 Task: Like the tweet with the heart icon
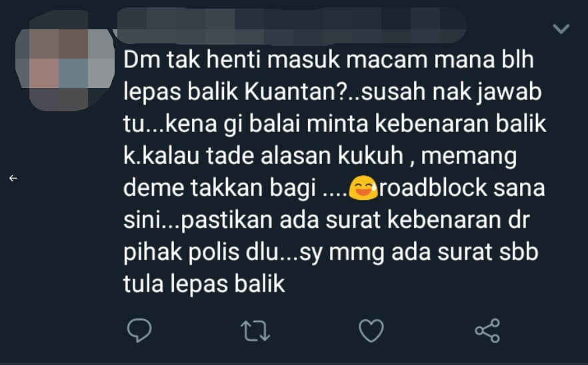371,330
